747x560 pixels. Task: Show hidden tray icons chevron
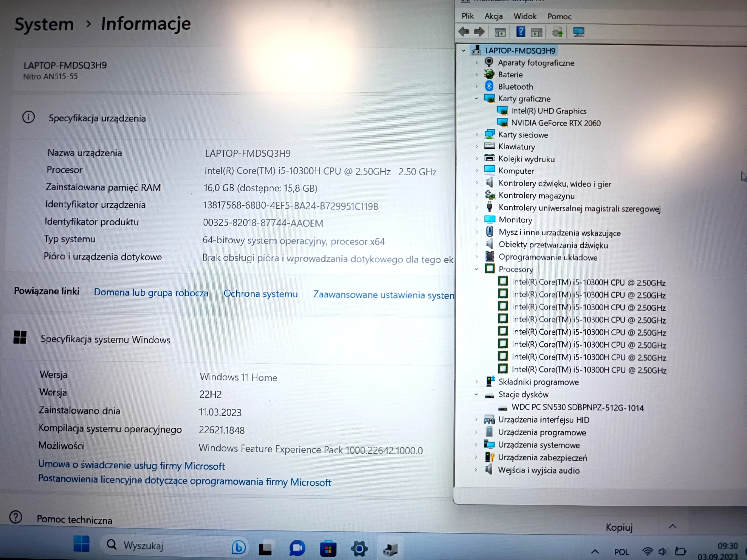pyautogui.click(x=595, y=551)
